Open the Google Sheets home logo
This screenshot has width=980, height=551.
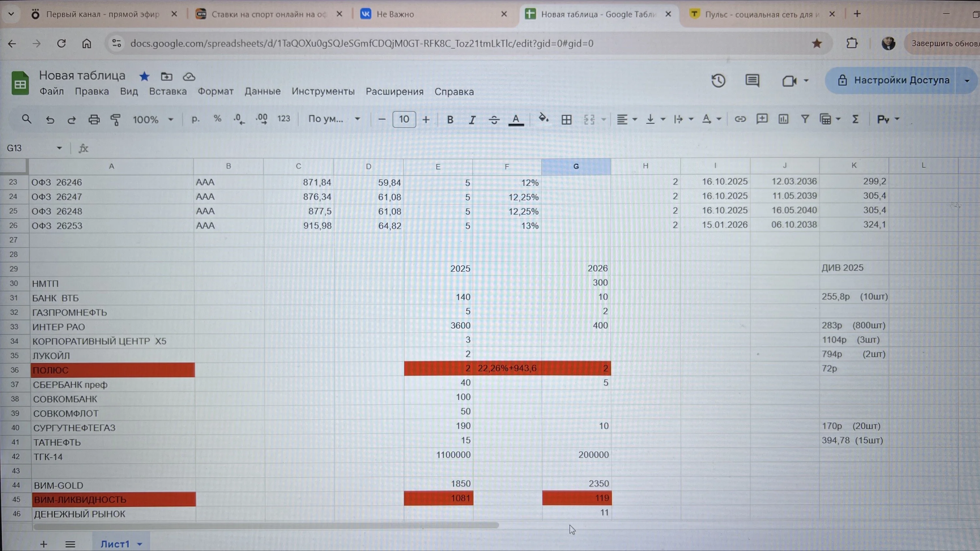click(x=20, y=83)
